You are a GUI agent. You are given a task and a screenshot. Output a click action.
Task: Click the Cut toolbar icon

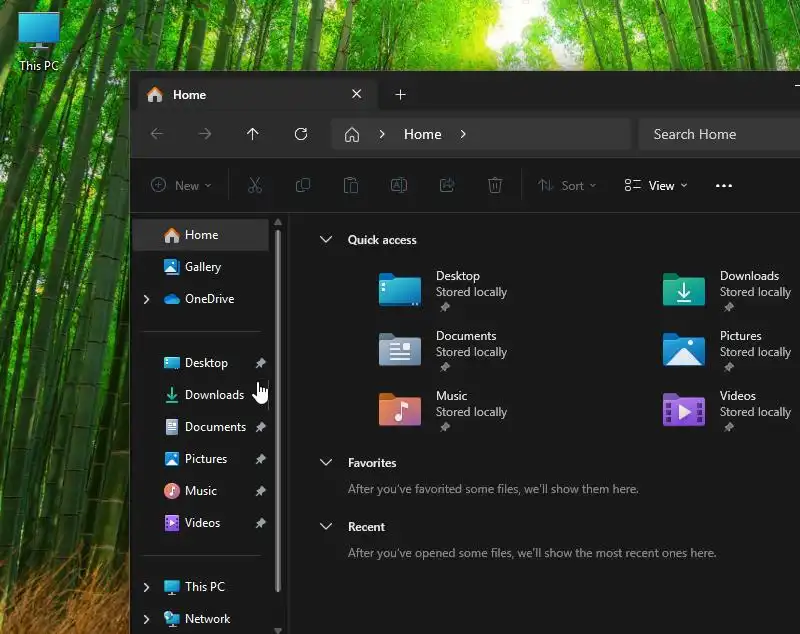[255, 185]
